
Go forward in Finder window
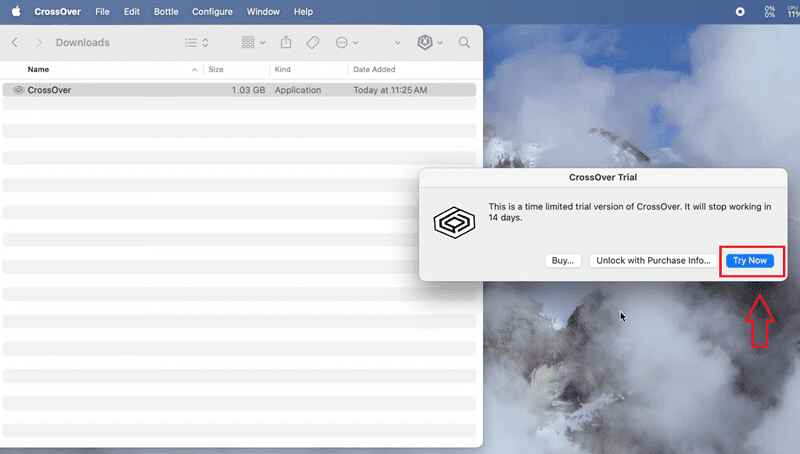click(x=39, y=42)
